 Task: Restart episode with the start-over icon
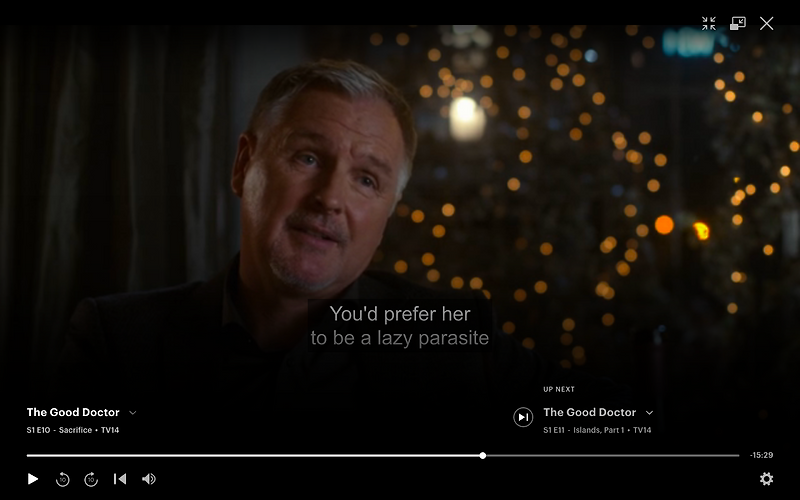tap(120, 479)
